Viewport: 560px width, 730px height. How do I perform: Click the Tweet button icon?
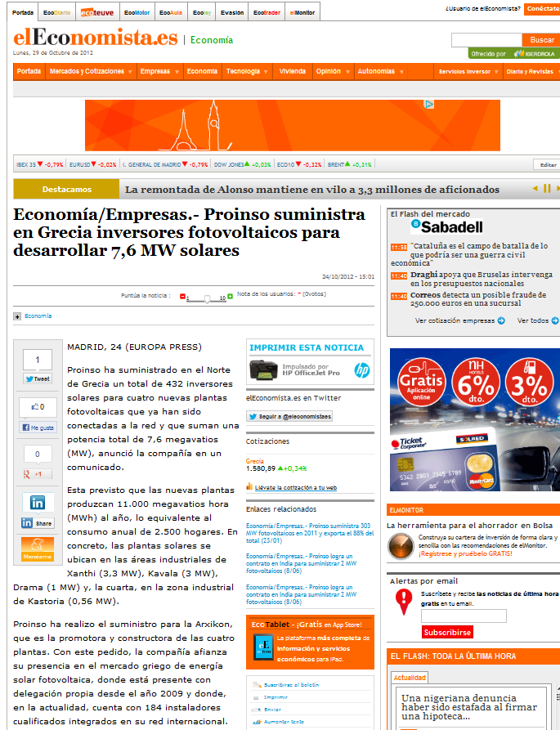pyautogui.click(x=38, y=379)
